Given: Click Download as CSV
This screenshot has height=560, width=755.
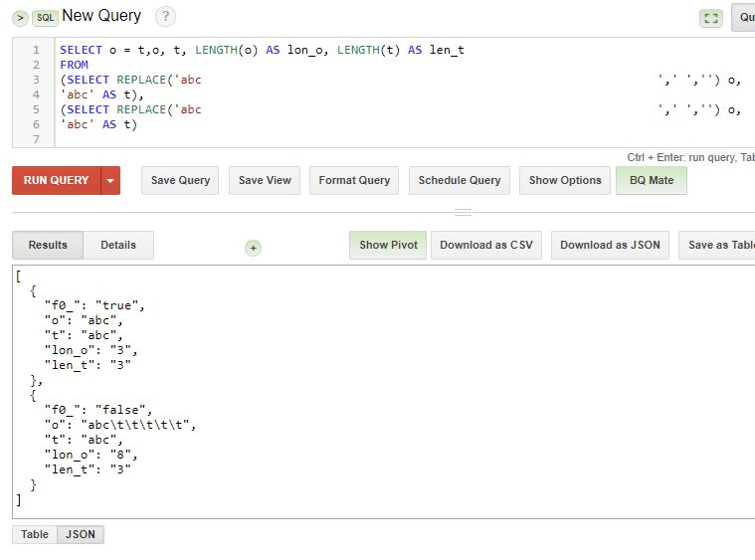Looking at the screenshot, I should (486, 245).
